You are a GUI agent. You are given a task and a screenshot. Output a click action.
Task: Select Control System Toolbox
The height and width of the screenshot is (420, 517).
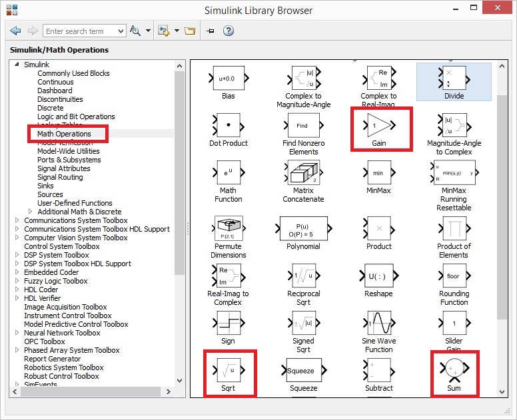point(62,246)
